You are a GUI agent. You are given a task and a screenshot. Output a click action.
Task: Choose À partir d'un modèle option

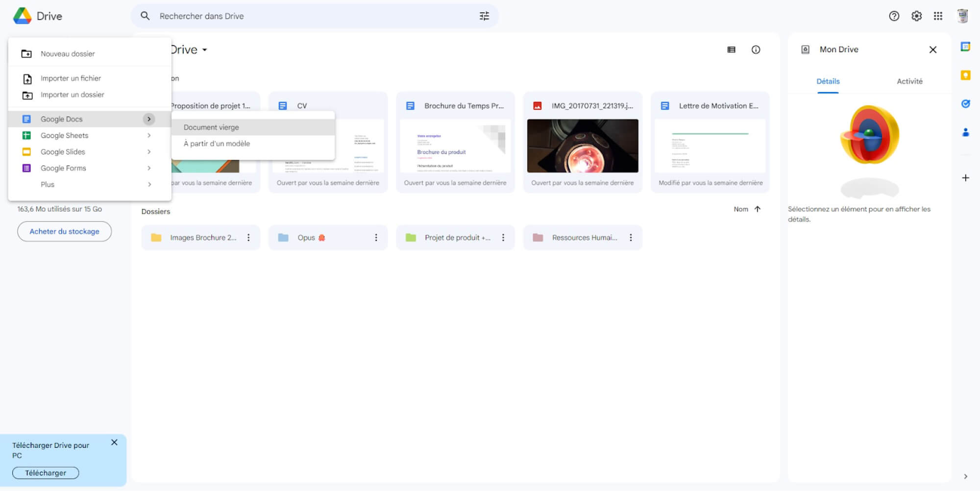[x=217, y=144]
